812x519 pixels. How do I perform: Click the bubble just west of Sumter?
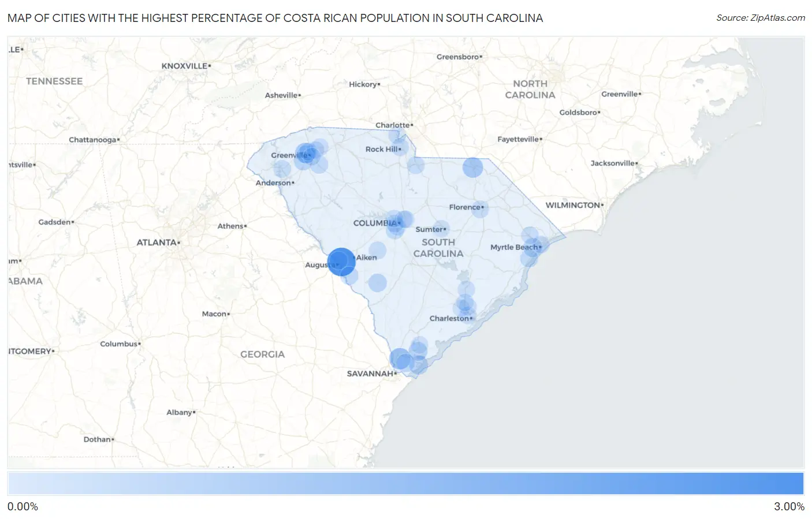441,229
